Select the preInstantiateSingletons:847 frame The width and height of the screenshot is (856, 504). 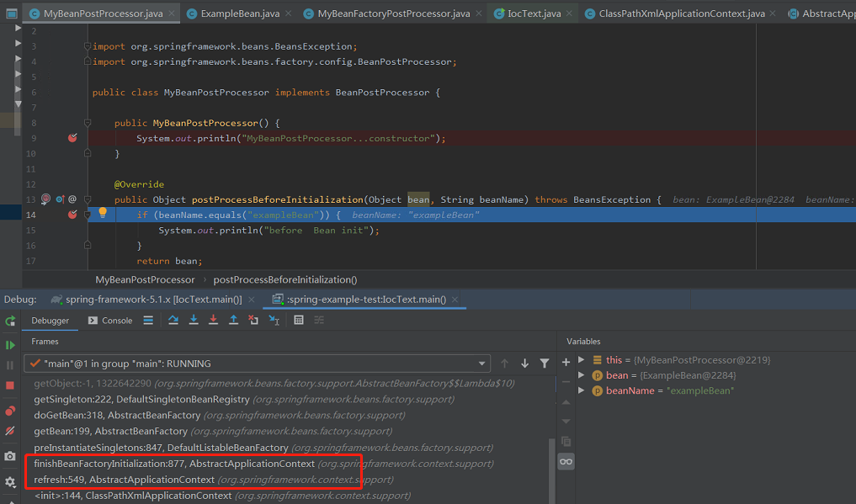285,448
